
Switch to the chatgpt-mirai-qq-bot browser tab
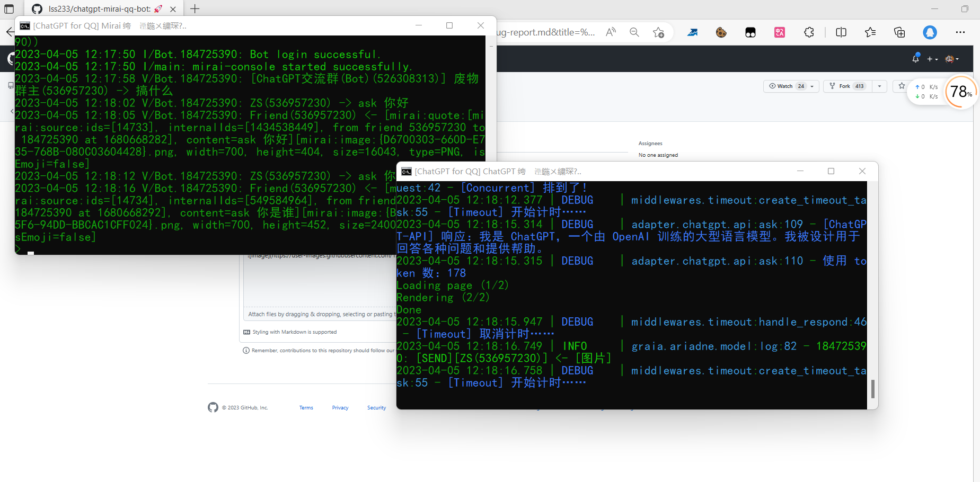tap(95, 8)
